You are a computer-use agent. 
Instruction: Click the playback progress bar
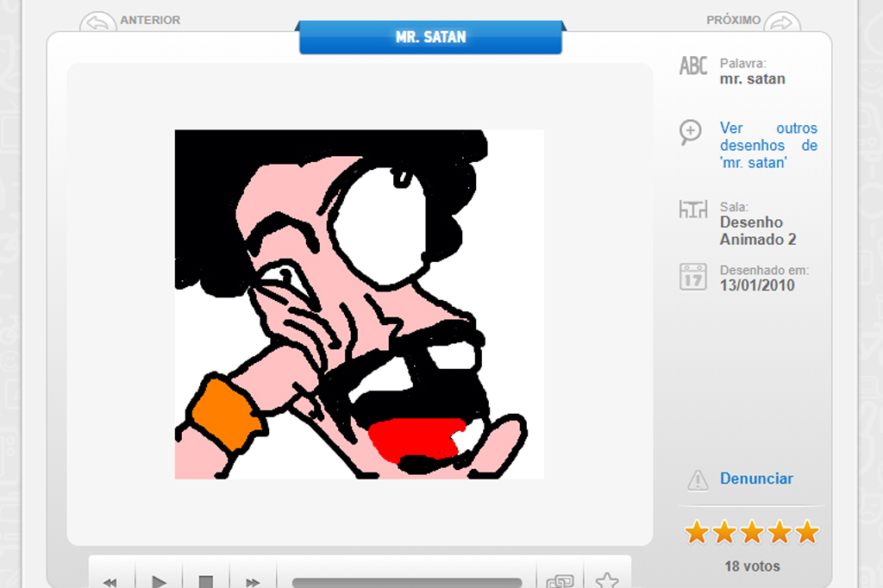point(407,582)
